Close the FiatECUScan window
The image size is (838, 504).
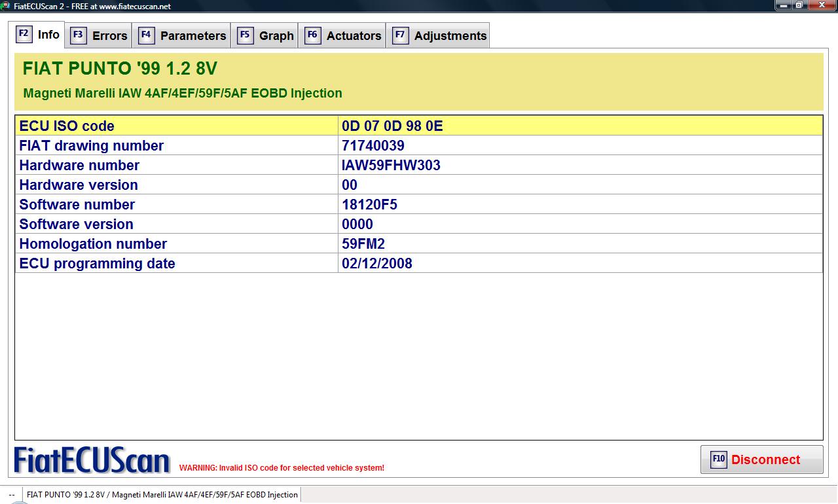click(822, 5)
